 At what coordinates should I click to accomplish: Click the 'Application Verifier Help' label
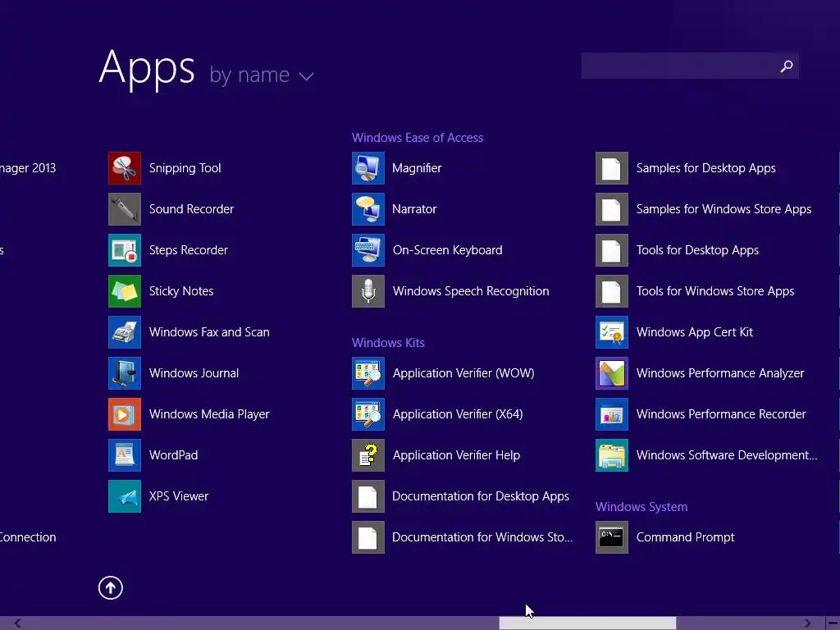point(456,455)
